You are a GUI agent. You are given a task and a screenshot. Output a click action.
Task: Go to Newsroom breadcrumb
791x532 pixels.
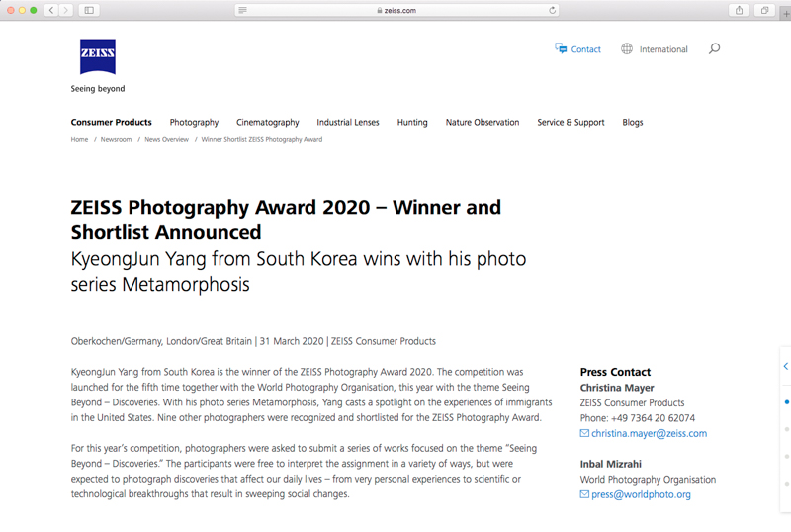(x=116, y=139)
